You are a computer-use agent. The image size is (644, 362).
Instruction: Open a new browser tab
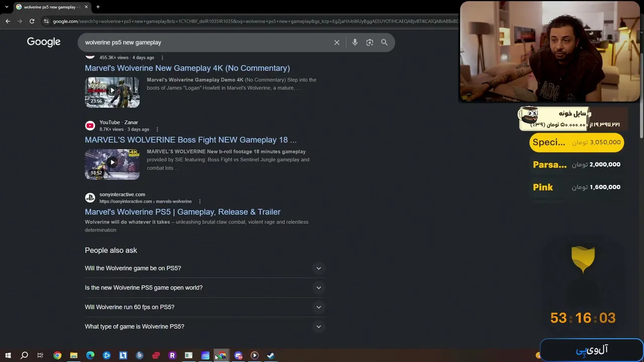coord(98,7)
